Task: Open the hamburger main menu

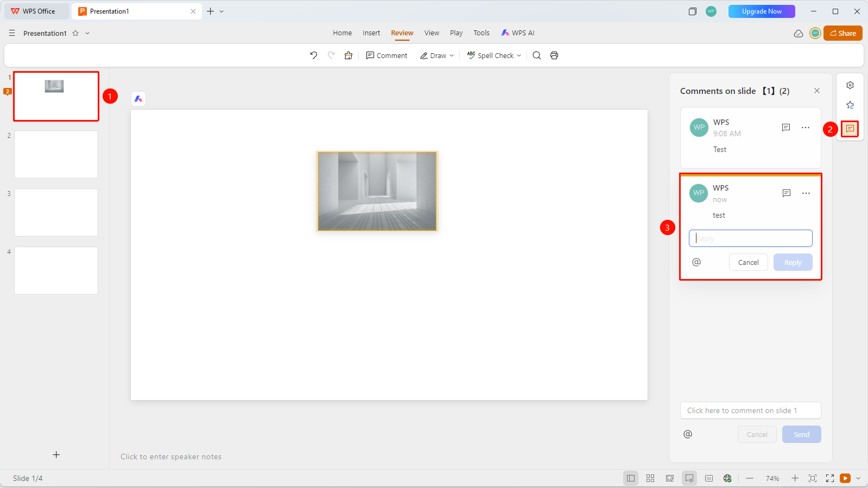Action: pyautogui.click(x=12, y=33)
